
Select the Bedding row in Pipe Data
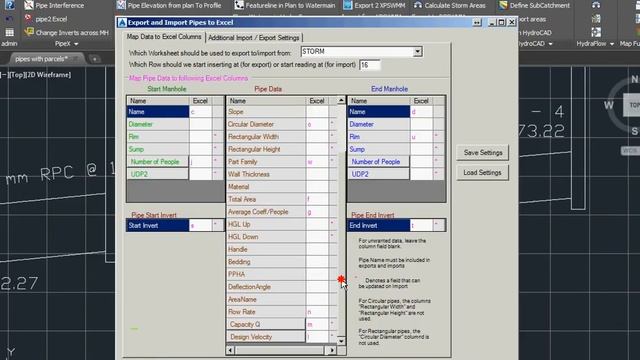pos(266,262)
